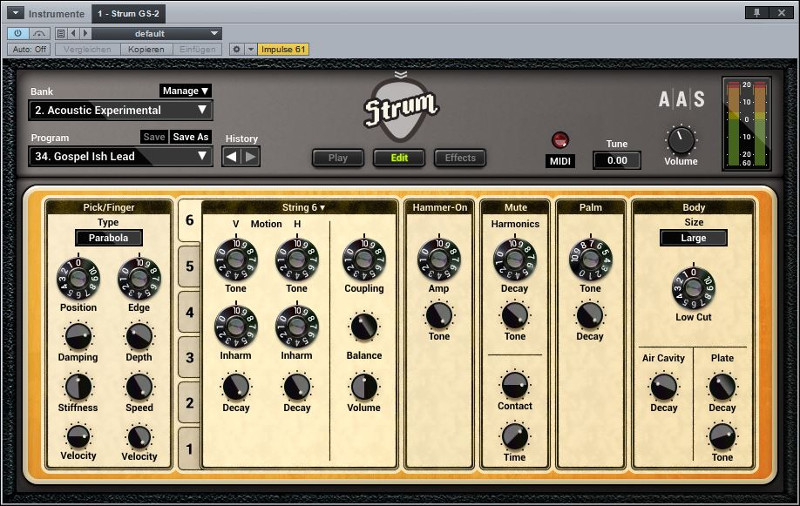The image size is (800, 506).
Task: Click the double chevron above Strum logo
Action: (x=401, y=75)
